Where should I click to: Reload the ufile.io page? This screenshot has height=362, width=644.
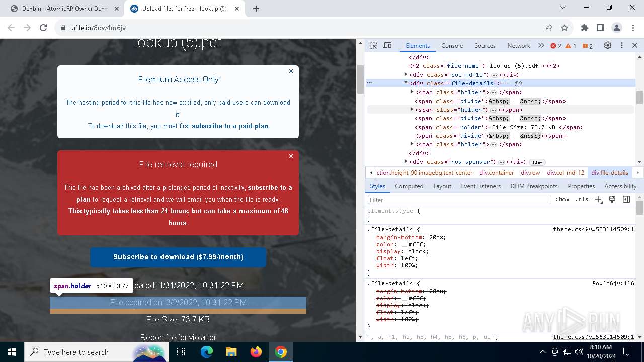43,28
